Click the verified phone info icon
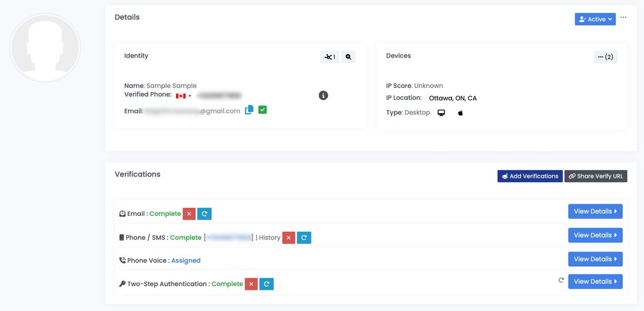The height and width of the screenshot is (311, 644). click(323, 95)
